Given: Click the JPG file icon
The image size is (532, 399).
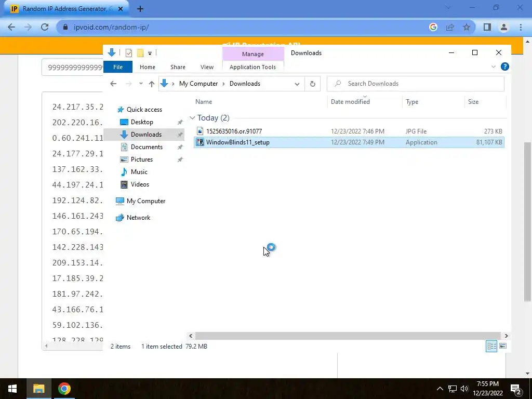Looking at the screenshot, I should pos(200,131).
